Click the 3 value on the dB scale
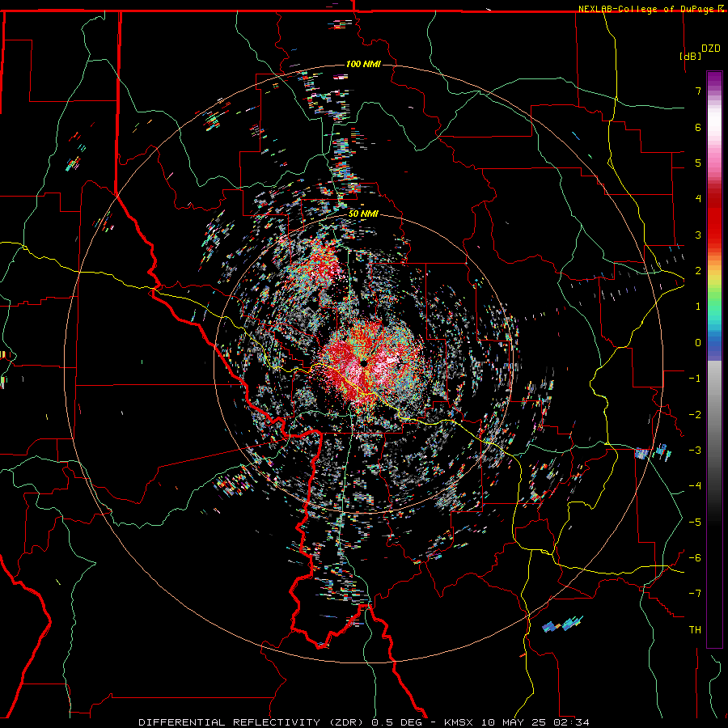Viewport: 728px width, 728px height. click(x=698, y=235)
